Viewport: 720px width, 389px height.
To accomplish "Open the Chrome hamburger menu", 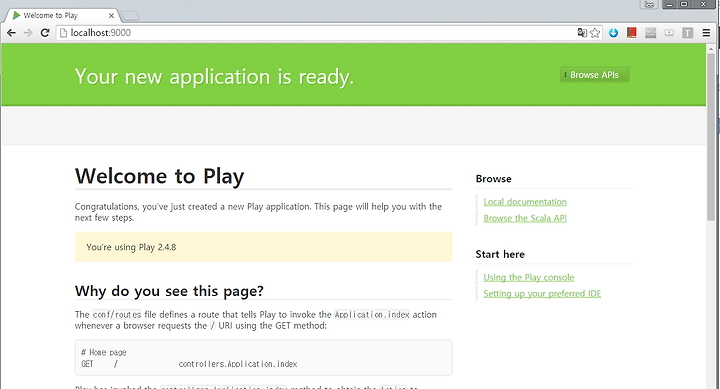I will point(706,33).
